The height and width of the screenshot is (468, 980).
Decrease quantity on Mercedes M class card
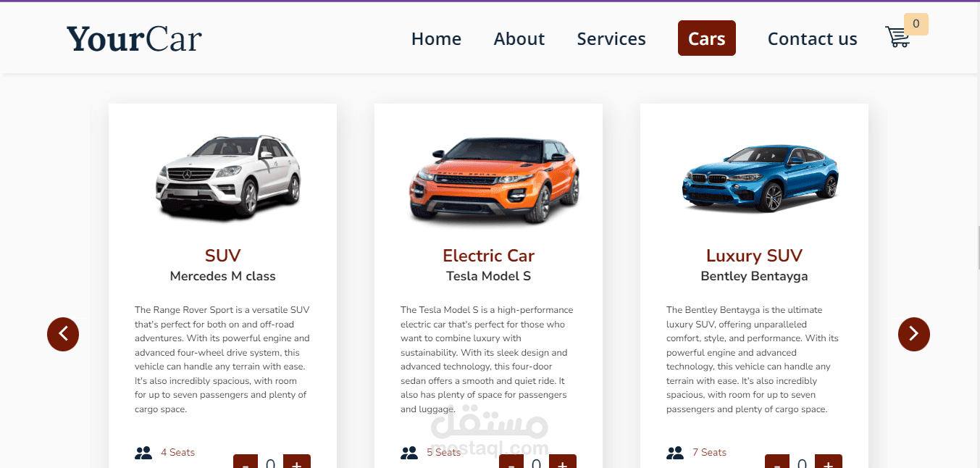coord(246,461)
